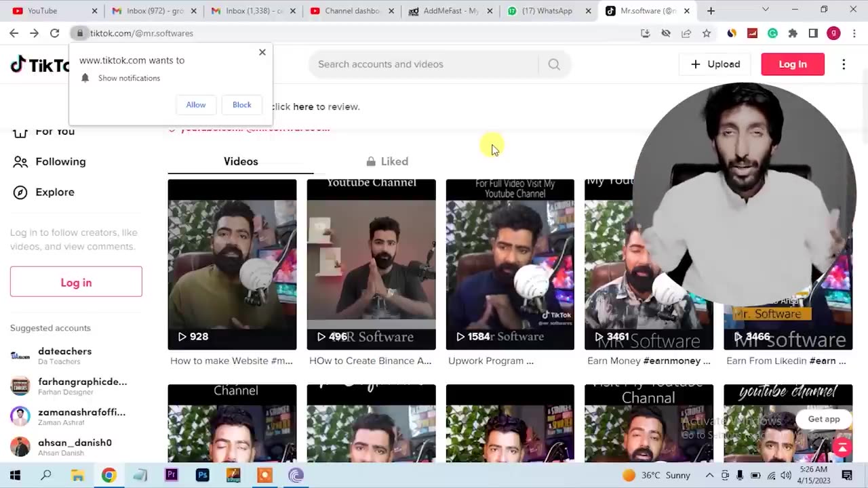Open the Extensions puzzle-piece menu

[793, 33]
